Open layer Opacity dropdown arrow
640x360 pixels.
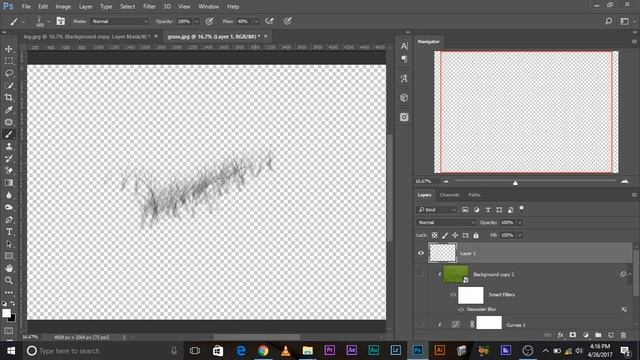tap(520, 222)
